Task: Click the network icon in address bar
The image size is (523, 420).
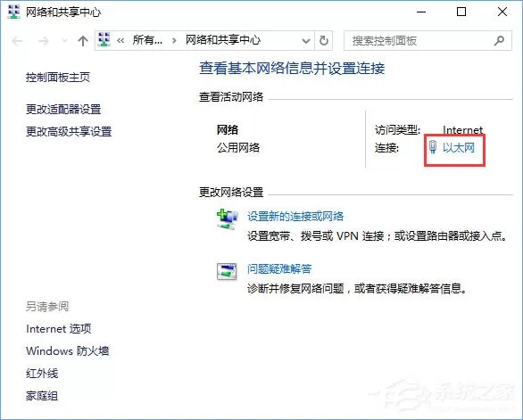Action: (104, 39)
